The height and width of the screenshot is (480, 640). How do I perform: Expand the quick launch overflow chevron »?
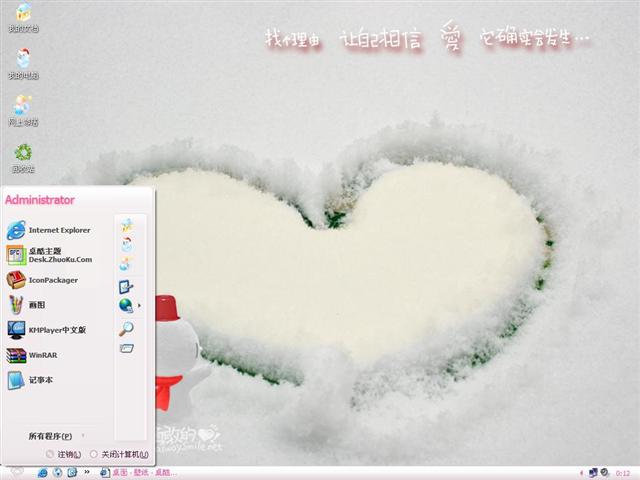point(87,472)
